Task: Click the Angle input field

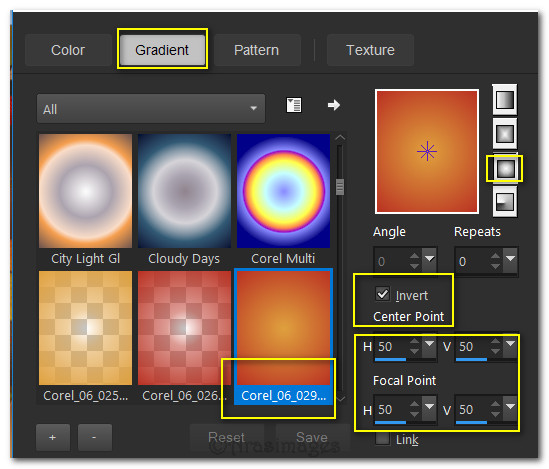Action: point(392,261)
